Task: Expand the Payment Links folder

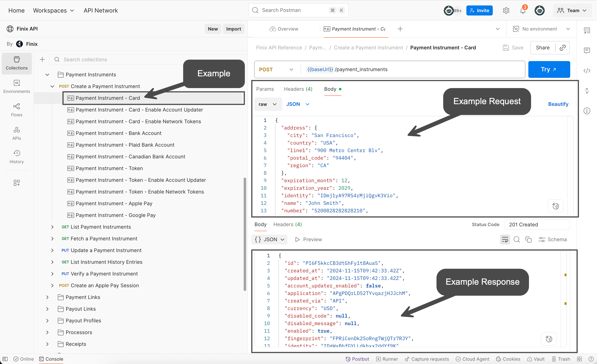Action: (x=47, y=297)
